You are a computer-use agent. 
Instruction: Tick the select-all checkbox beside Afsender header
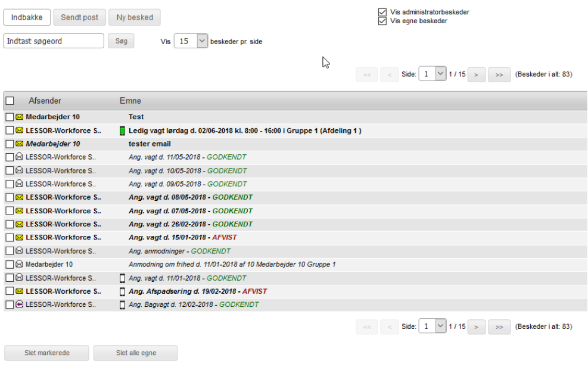pos(10,101)
